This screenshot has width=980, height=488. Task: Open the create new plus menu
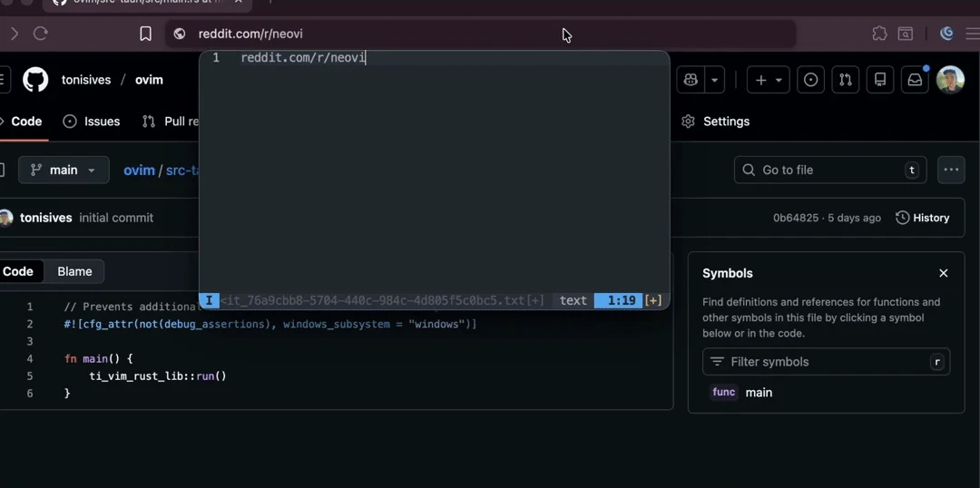point(769,80)
